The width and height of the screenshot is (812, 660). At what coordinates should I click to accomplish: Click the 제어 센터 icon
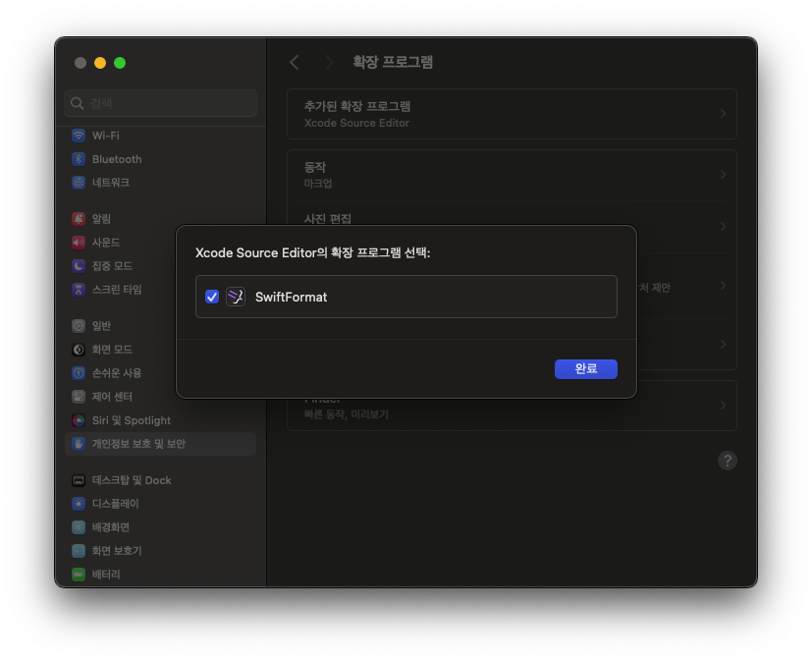(x=79, y=397)
